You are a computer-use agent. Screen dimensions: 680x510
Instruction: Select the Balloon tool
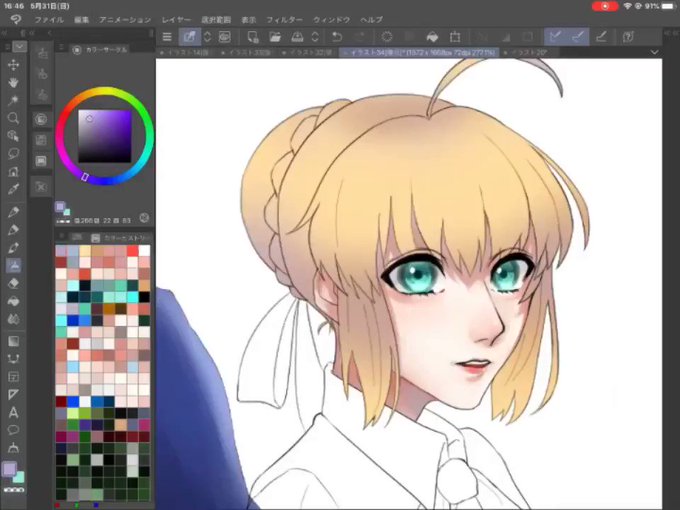(13, 430)
